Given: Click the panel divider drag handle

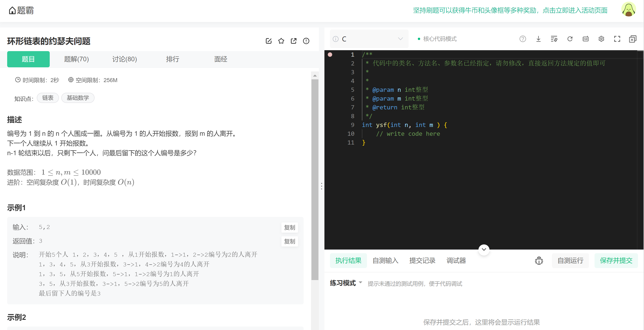Looking at the screenshot, I should pyautogui.click(x=321, y=186).
